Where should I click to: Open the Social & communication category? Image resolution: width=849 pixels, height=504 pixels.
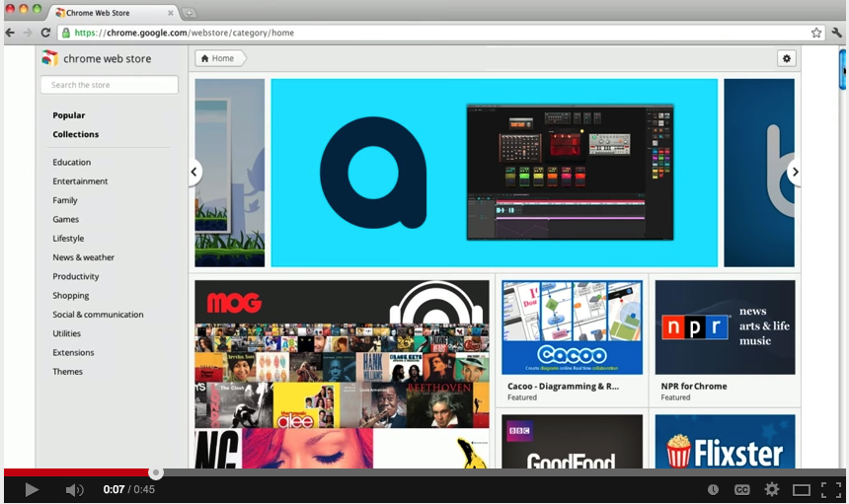[98, 315]
